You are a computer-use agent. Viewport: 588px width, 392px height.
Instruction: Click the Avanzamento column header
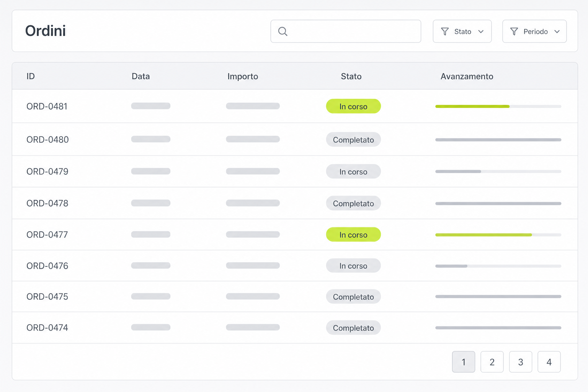pos(467,76)
